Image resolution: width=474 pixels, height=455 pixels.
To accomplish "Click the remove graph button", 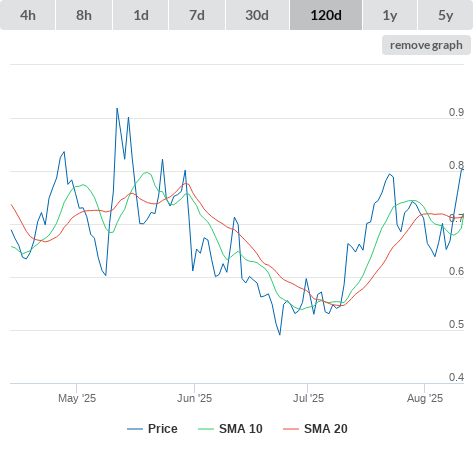I will point(426,45).
